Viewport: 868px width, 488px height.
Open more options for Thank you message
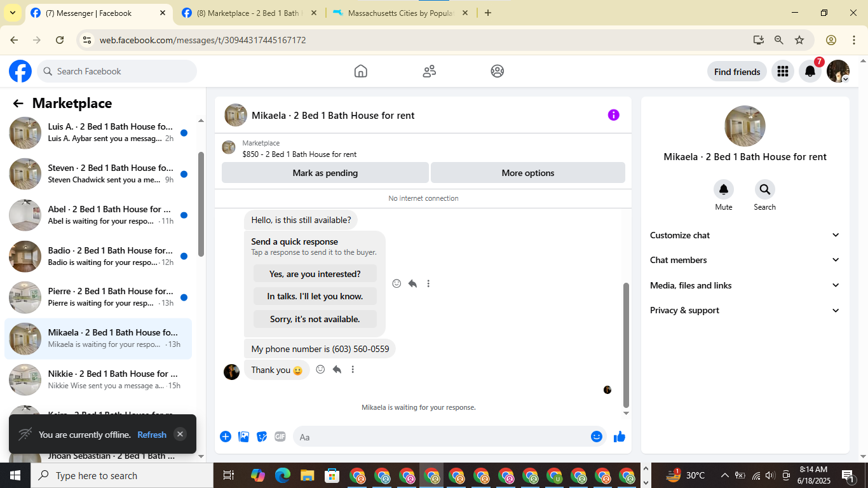[x=353, y=369]
